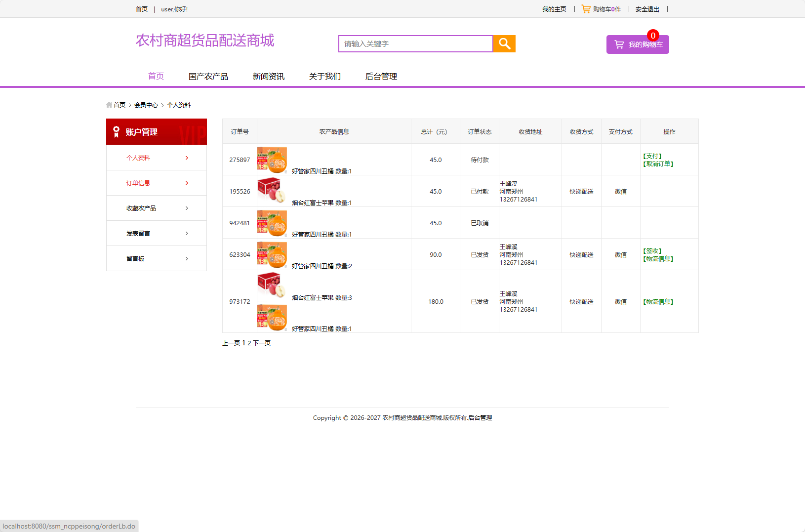Go to page 2 of the orders list
Viewport: 805px width, 532px height.
coord(249,342)
